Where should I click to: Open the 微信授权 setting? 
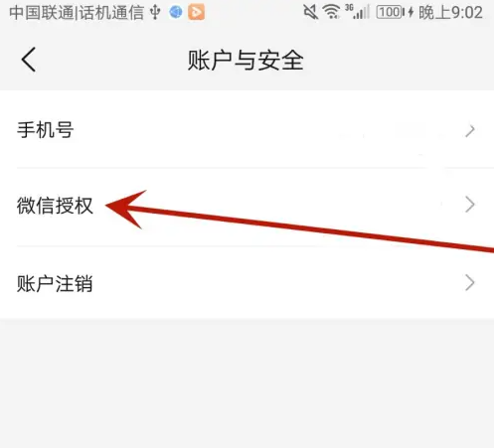coord(247,207)
